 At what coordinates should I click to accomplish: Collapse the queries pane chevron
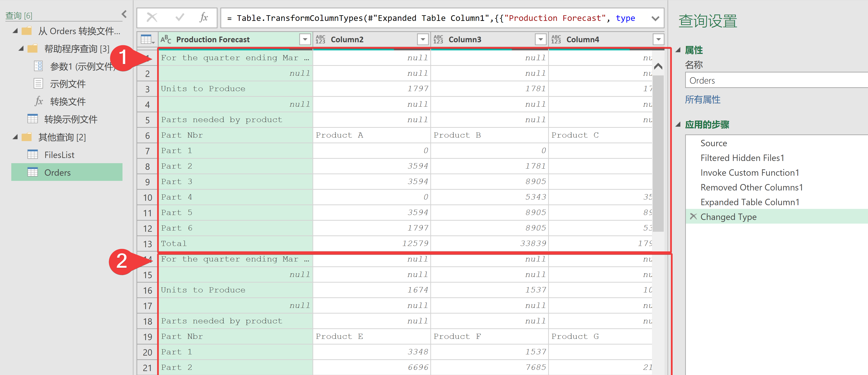(x=124, y=14)
